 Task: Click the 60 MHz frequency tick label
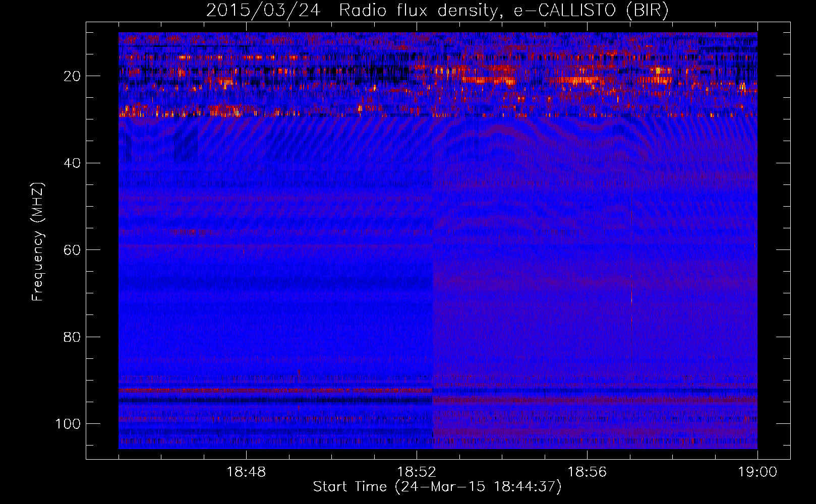pos(72,250)
